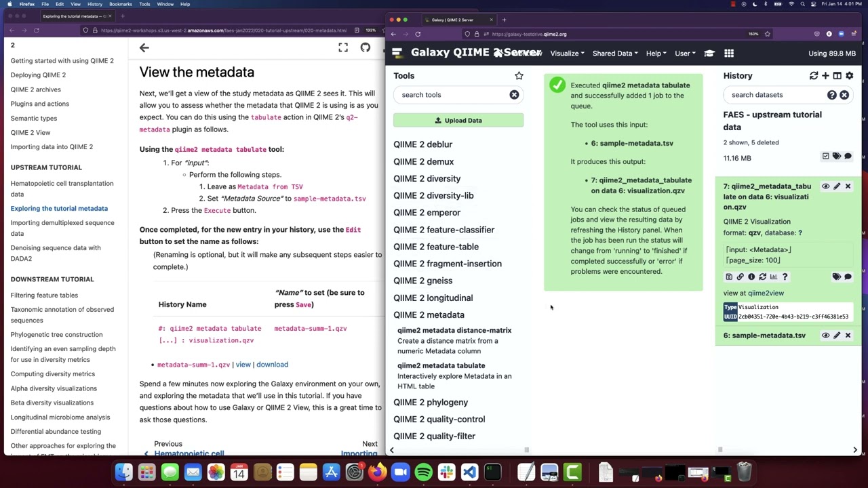Open Galaxy graduation cap tours icon
The image size is (868, 488).
pos(709,54)
